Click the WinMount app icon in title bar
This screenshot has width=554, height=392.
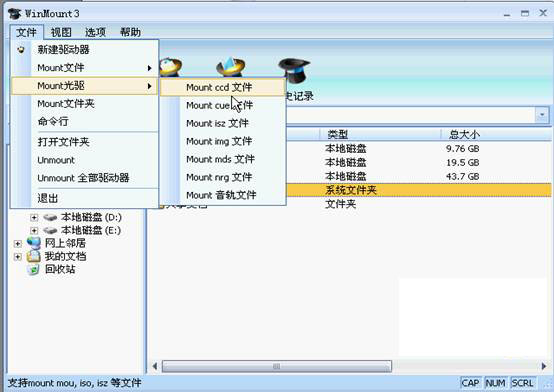(x=15, y=14)
